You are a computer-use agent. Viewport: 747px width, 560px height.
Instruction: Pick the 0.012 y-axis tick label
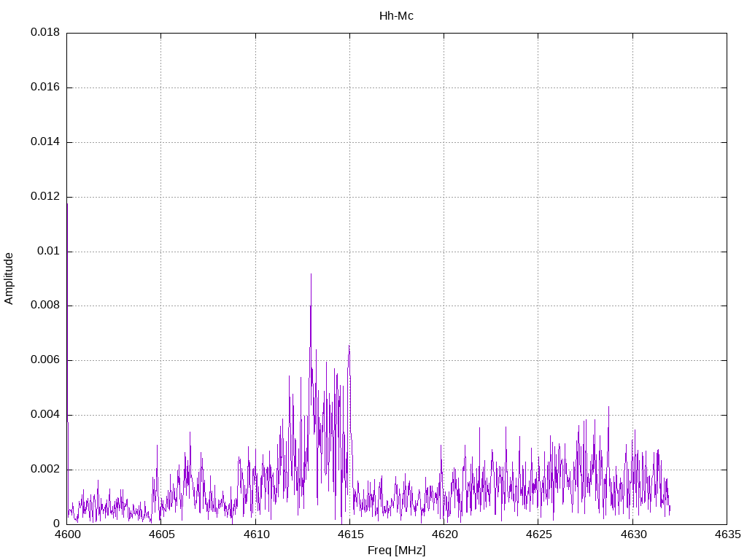pyautogui.click(x=44, y=197)
